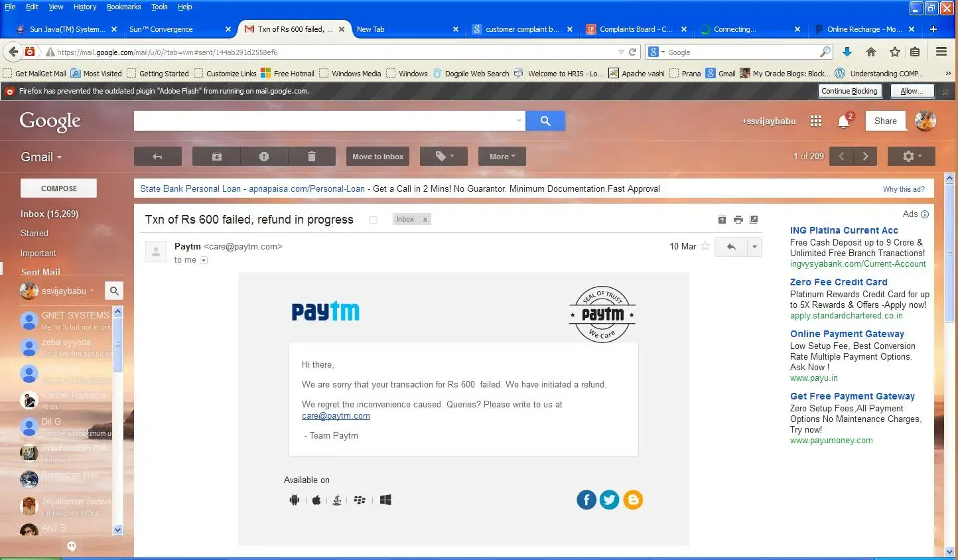Viewport: 958px width, 560px height.
Task: Go back one page in Firefox
Action: 13,52
